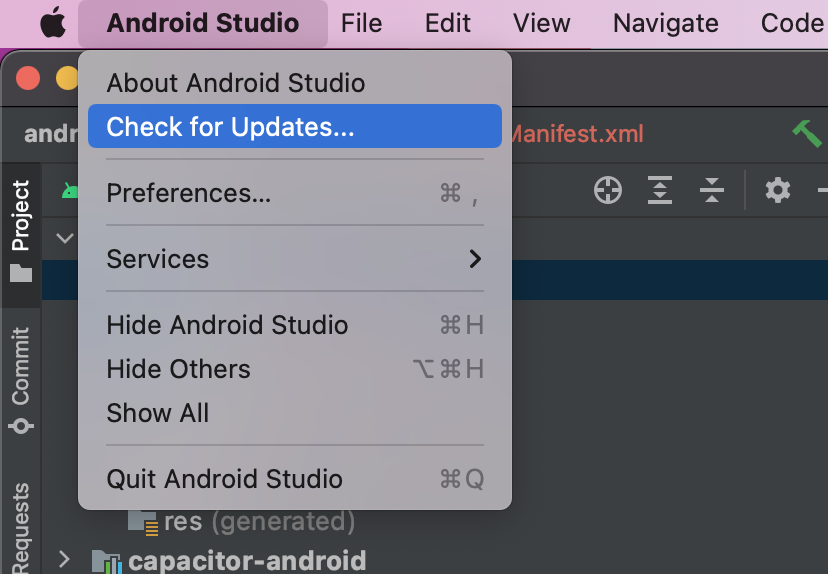Open the File menu

coord(361,23)
